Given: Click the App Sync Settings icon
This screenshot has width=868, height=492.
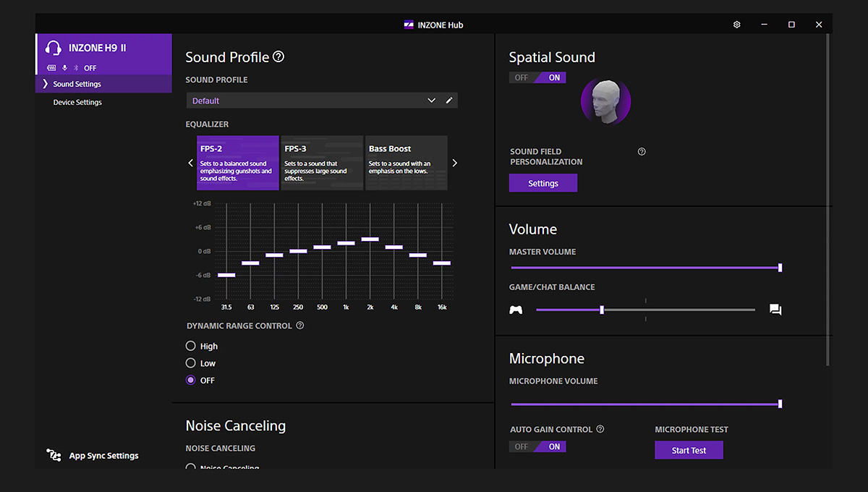Looking at the screenshot, I should (54, 455).
